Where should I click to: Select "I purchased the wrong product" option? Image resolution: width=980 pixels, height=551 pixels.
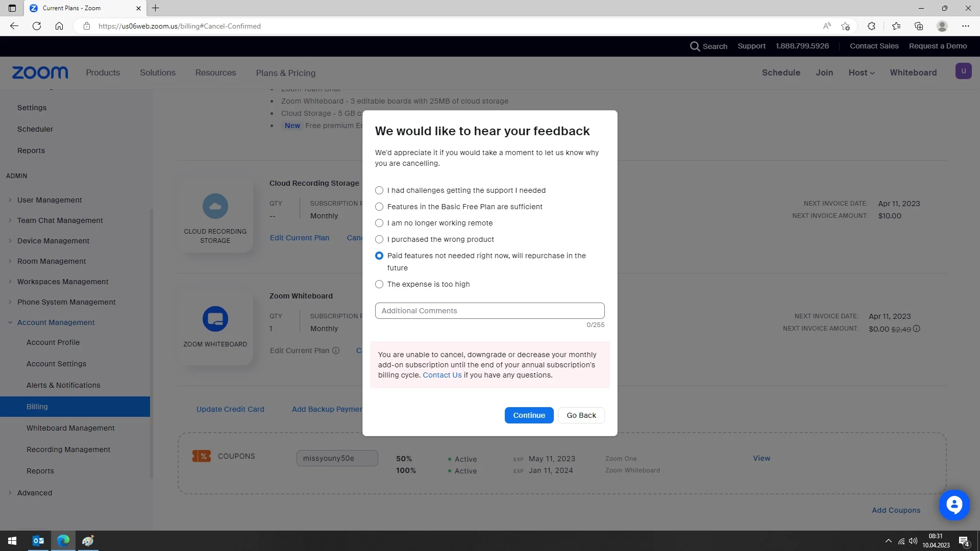point(379,239)
